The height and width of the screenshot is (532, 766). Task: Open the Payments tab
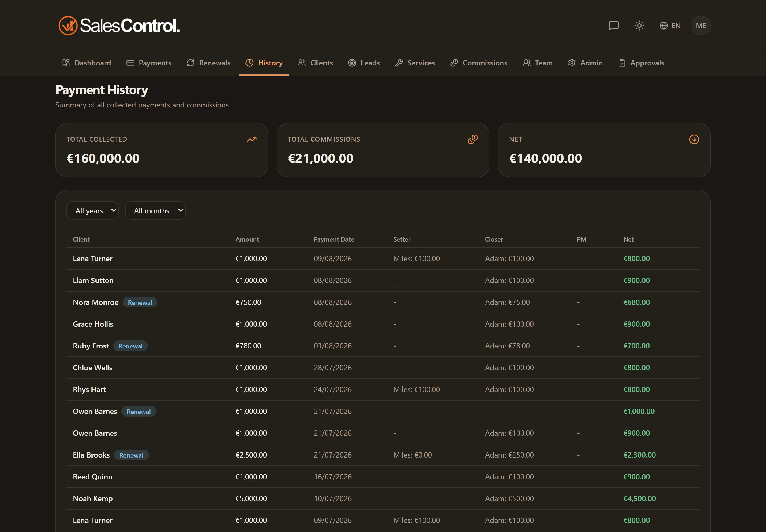click(x=149, y=63)
